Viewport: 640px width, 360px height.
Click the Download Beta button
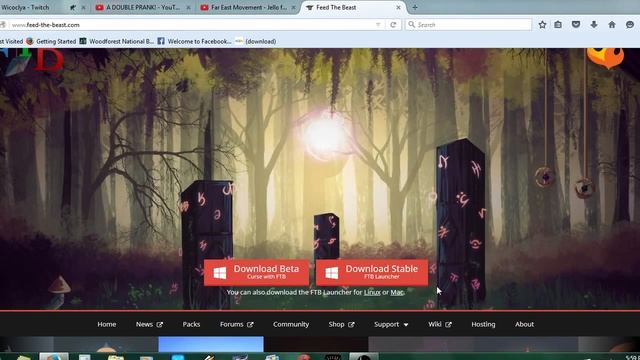[x=256, y=273]
